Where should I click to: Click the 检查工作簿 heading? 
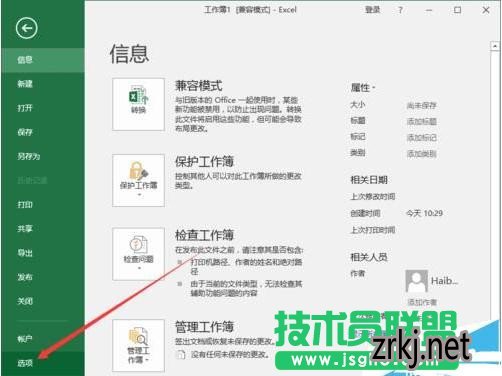[204, 235]
